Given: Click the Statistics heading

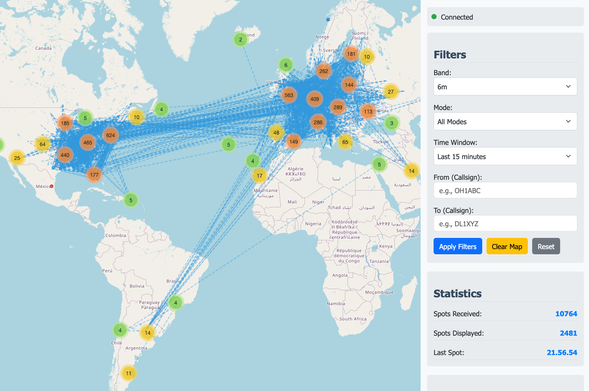Looking at the screenshot, I should (x=457, y=293).
